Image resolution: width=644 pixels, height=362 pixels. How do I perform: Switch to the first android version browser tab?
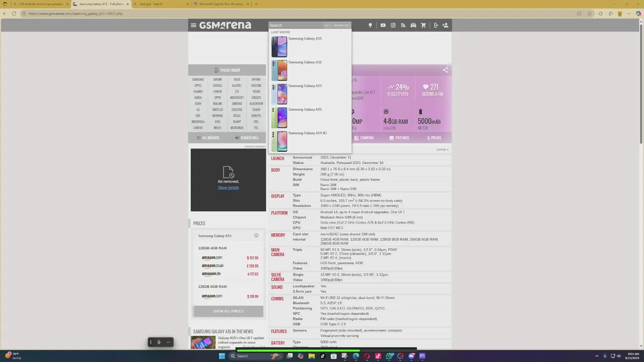click(x=40, y=4)
